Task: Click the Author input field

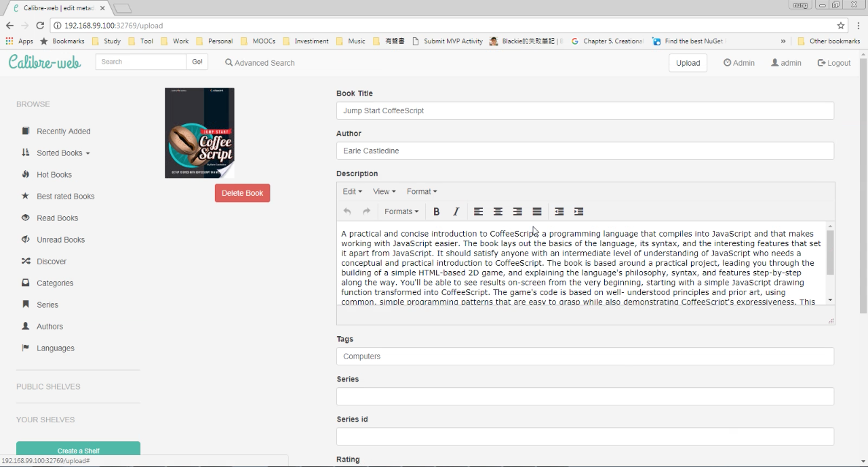Action: (585, 150)
